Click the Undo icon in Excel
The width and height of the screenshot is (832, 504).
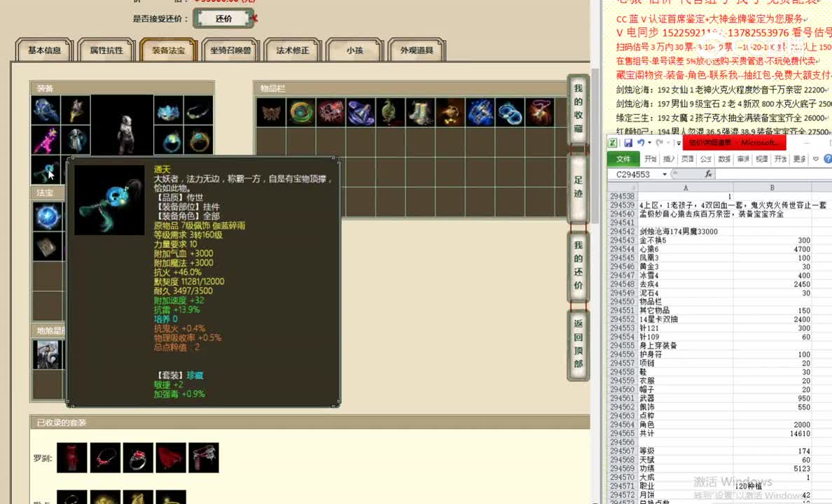pos(642,142)
